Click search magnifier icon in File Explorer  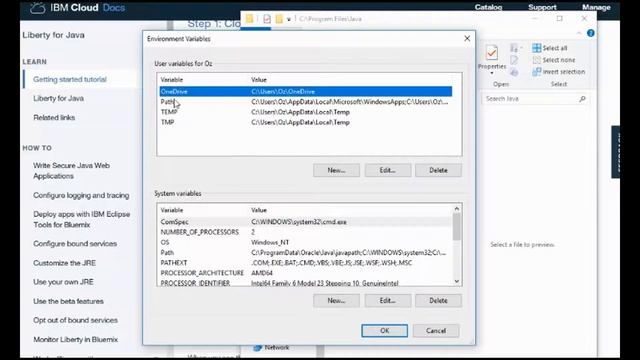582,99
